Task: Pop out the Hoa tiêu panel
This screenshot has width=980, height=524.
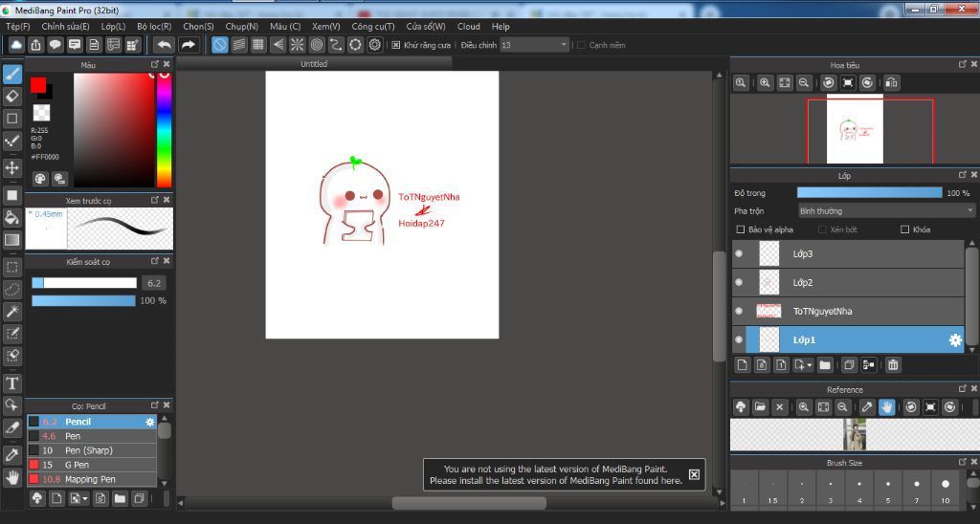Action: point(963,64)
